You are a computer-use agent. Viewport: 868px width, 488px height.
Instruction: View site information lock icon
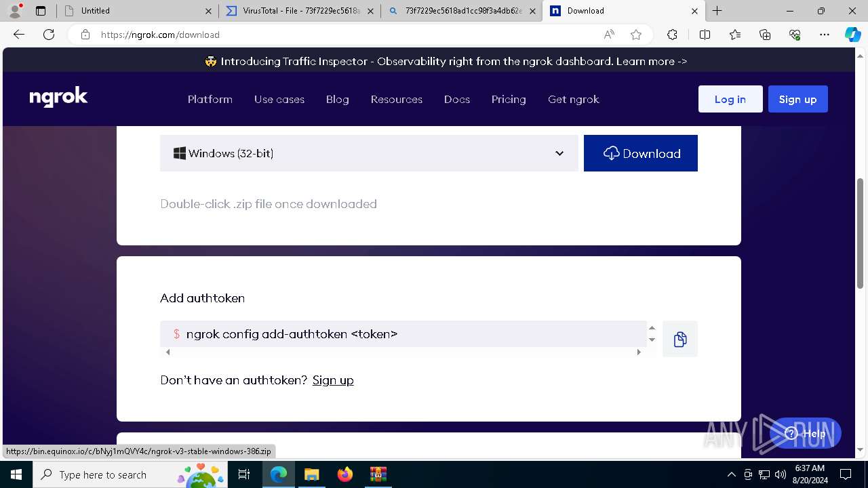click(85, 35)
